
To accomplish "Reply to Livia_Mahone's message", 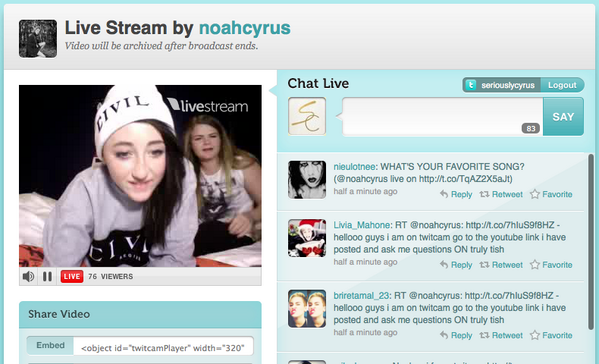I will [x=461, y=265].
